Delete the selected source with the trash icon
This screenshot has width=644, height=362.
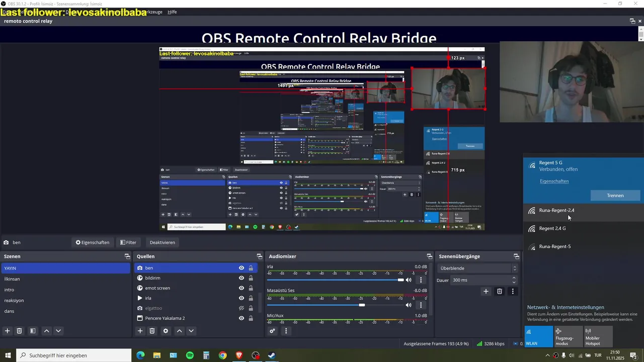[x=152, y=331]
